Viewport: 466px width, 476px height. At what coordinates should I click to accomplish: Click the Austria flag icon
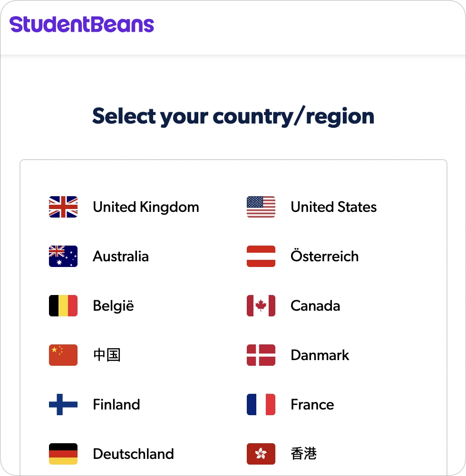261,257
